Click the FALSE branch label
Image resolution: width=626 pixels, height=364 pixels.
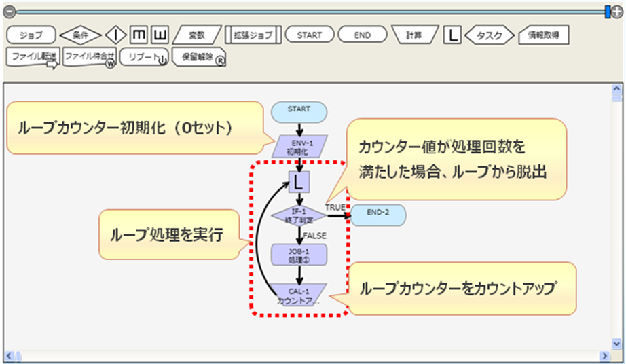(x=315, y=236)
